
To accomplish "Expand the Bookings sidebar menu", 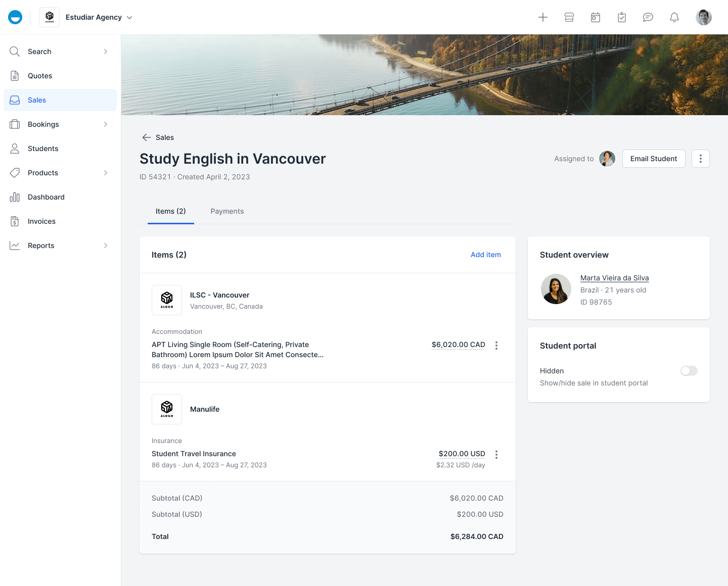I will click(x=106, y=124).
